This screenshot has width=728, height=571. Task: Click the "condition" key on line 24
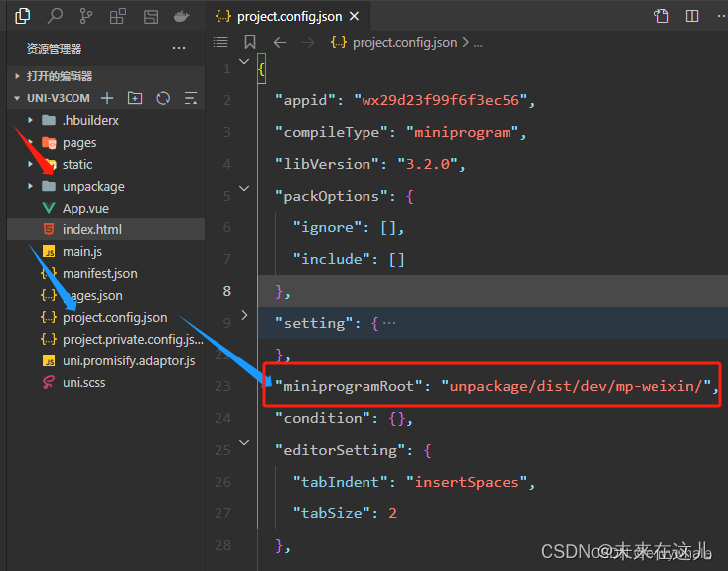(x=323, y=418)
